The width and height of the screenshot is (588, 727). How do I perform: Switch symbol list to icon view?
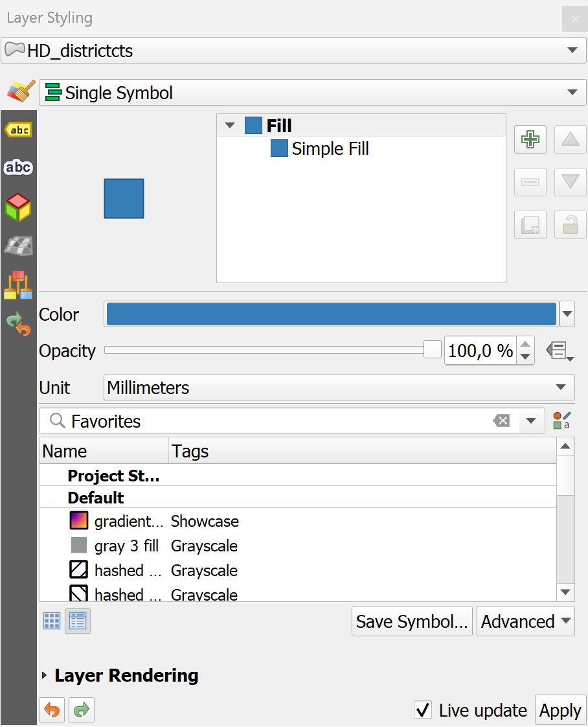(52, 621)
